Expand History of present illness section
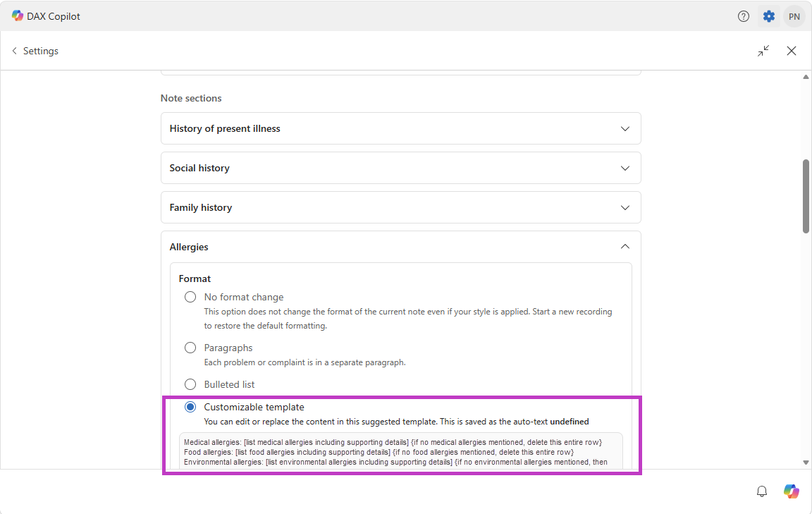Viewport: 812px width, 514px height. tap(401, 128)
